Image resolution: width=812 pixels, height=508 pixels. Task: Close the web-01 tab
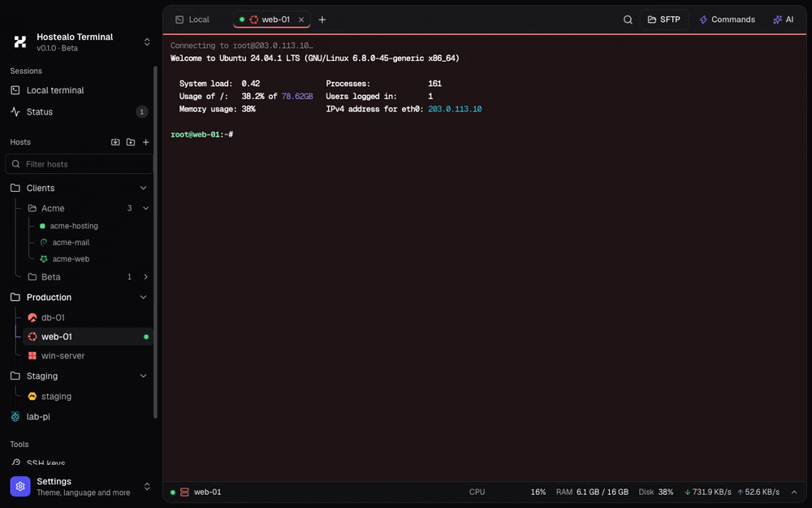301,20
